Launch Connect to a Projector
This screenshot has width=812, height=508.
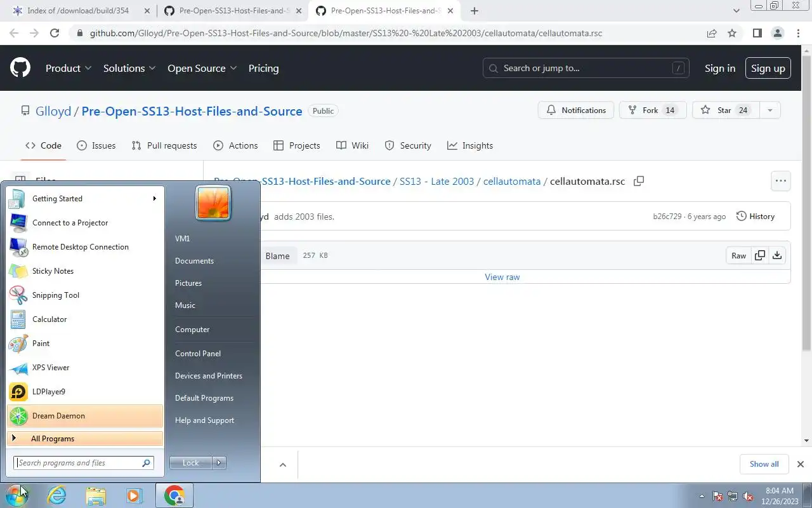click(x=85, y=223)
